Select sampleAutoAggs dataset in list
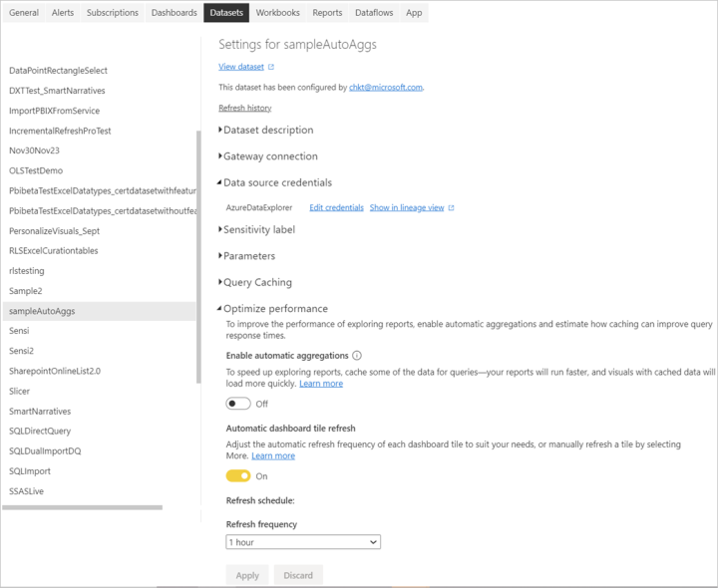718x588 pixels. click(x=99, y=311)
